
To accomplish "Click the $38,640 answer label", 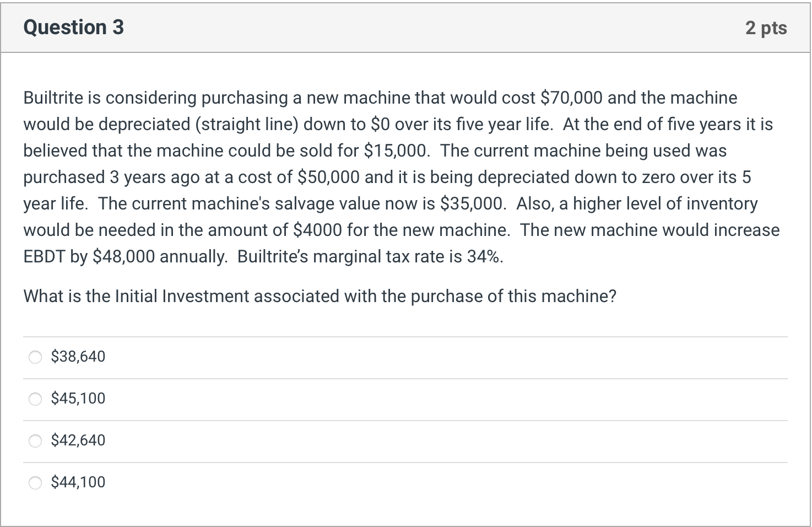I will tap(78, 357).
